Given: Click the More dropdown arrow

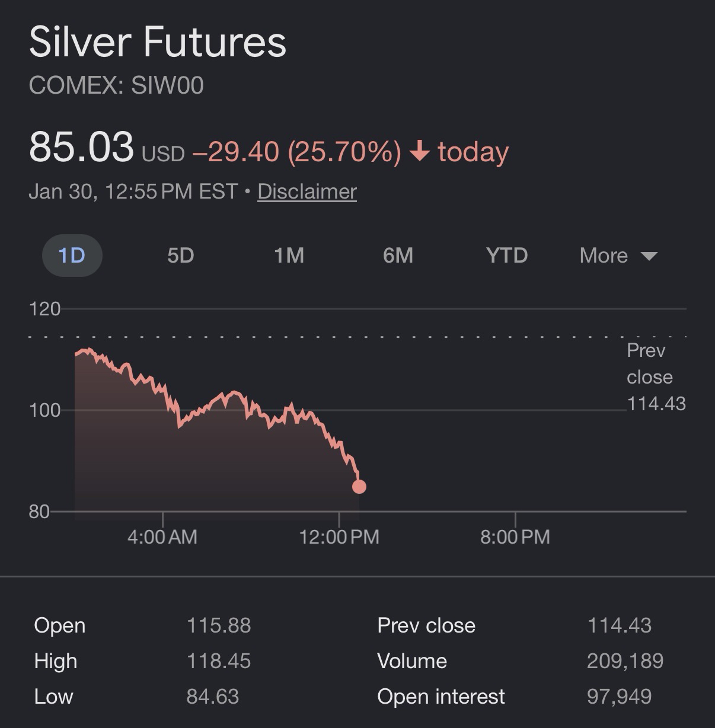Looking at the screenshot, I should 649,256.
